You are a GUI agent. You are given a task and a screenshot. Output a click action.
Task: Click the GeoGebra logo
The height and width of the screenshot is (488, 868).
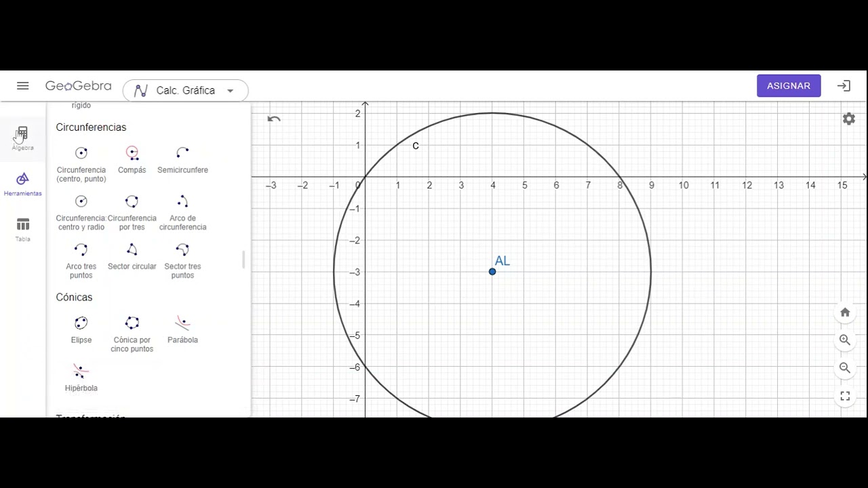click(x=78, y=86)
